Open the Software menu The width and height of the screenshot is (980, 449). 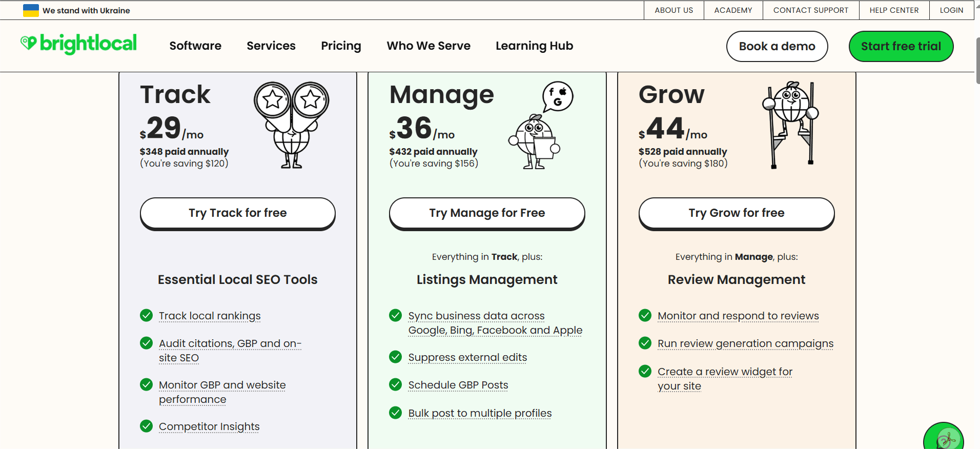click(x=195, y=46)
